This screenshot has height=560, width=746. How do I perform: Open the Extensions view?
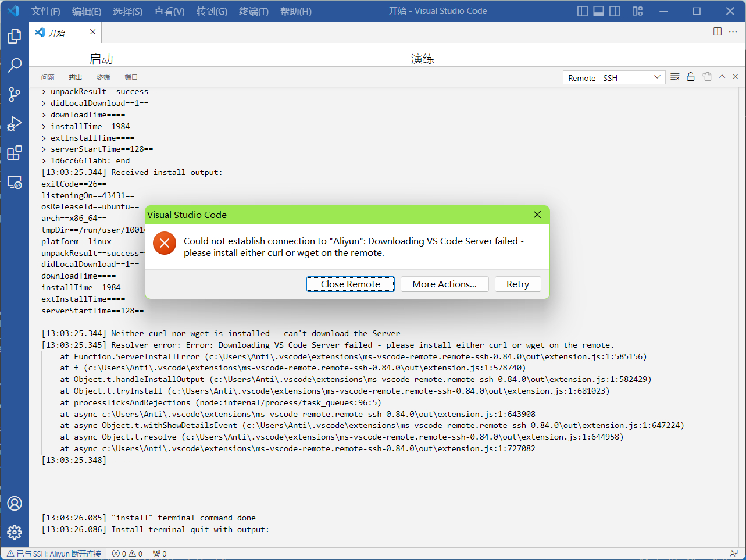pyautogui.click(x=15, y=153)
